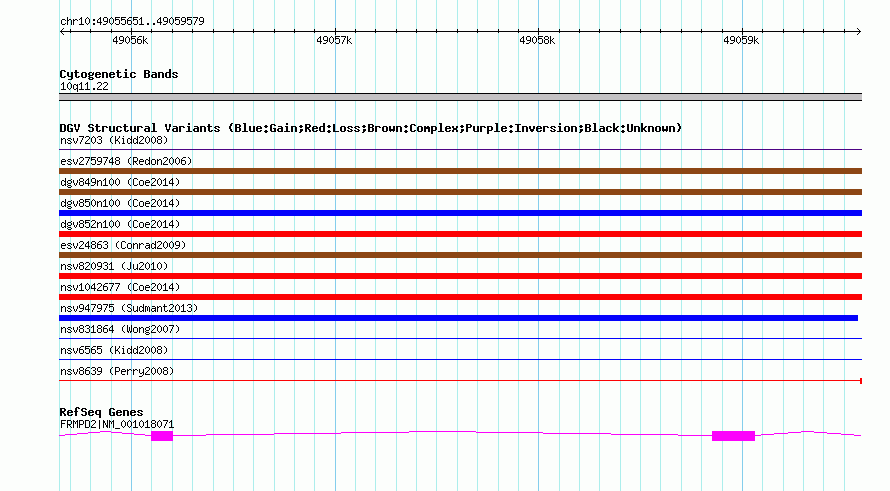Select variant label nsv8639 (Perry2008)
The height and width of the screenshot is (491, 890).
click(x=117, y=371)
